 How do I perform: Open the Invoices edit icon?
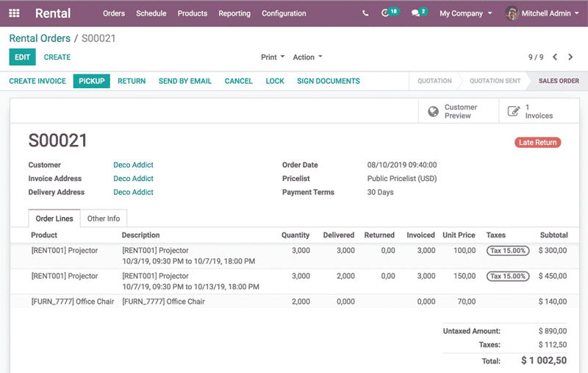click(514, 112)
